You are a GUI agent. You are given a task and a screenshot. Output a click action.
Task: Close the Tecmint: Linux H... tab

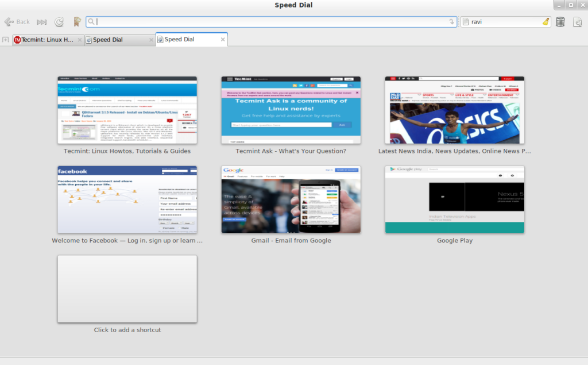[79, 40]
